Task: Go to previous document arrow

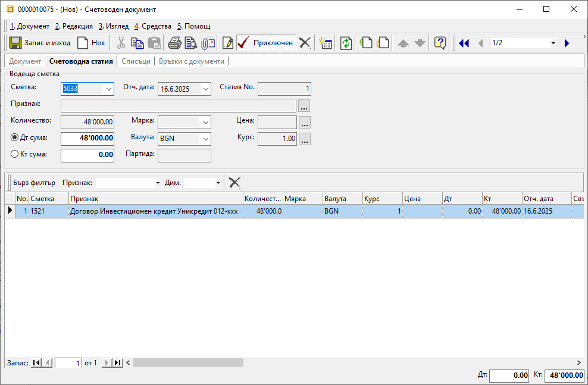Action: 480,43
